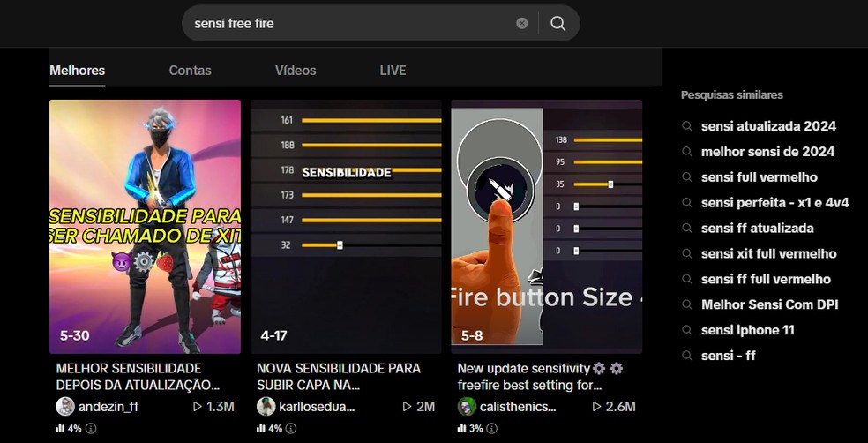868x443 pixels.
Task: Click the info icon under andezin_ff
Action: point(91,429)
